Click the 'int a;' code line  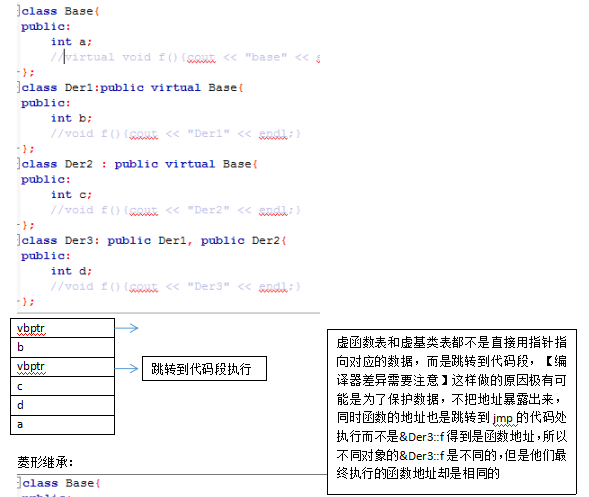point(71,42)
